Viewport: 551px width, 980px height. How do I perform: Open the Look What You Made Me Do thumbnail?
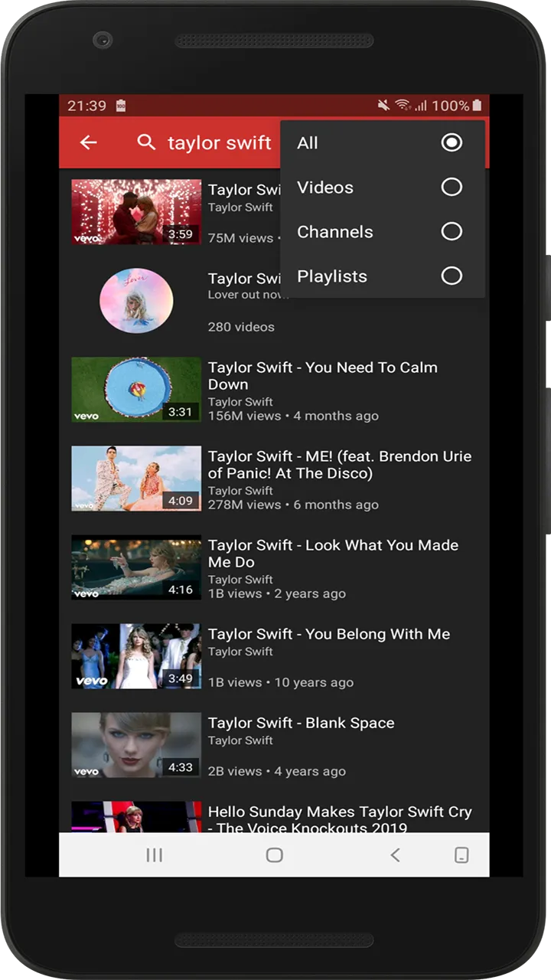(x=136, y=567)
